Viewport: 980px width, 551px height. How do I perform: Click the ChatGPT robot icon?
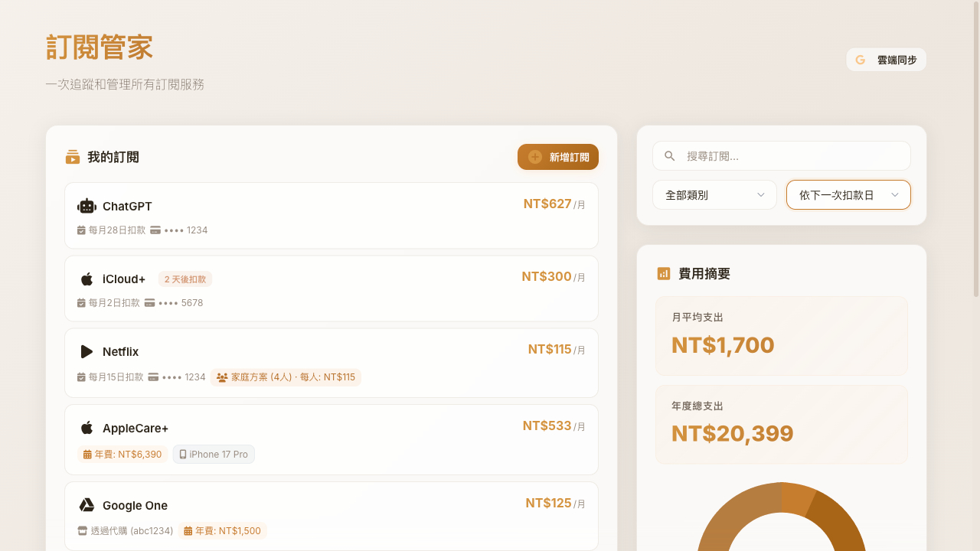87,206
